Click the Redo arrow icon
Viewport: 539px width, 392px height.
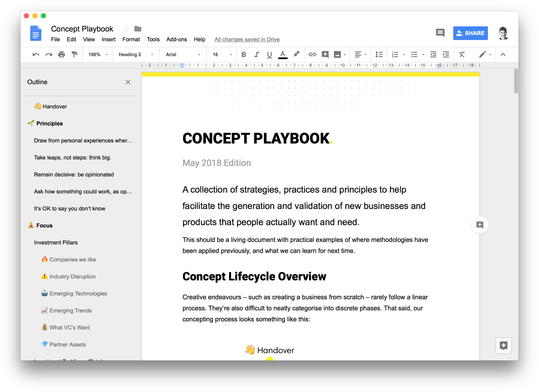click(x=49, y=55)
